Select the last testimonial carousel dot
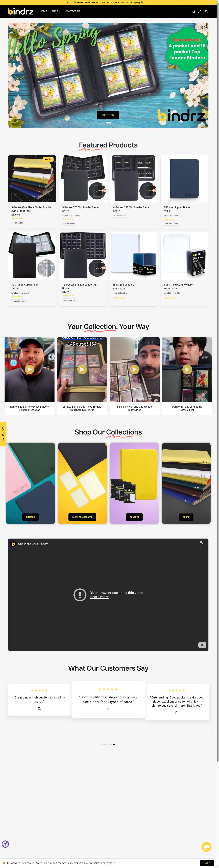This screenshot has width=219, height=868. (x=114, y=744)
